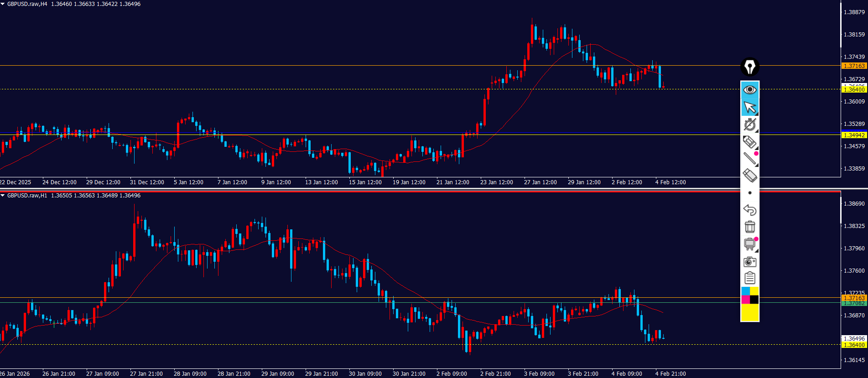Expand the GBPUSD.raw,H4 chart title arrow
This screenshot has height=378, width=868.
[3, 4]
